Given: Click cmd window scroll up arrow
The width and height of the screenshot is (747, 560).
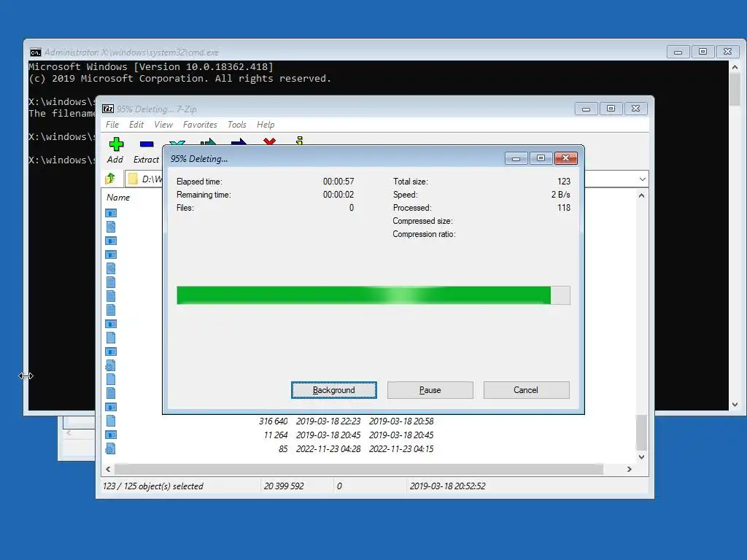Looking at the screenshot, I should [735, 68].
